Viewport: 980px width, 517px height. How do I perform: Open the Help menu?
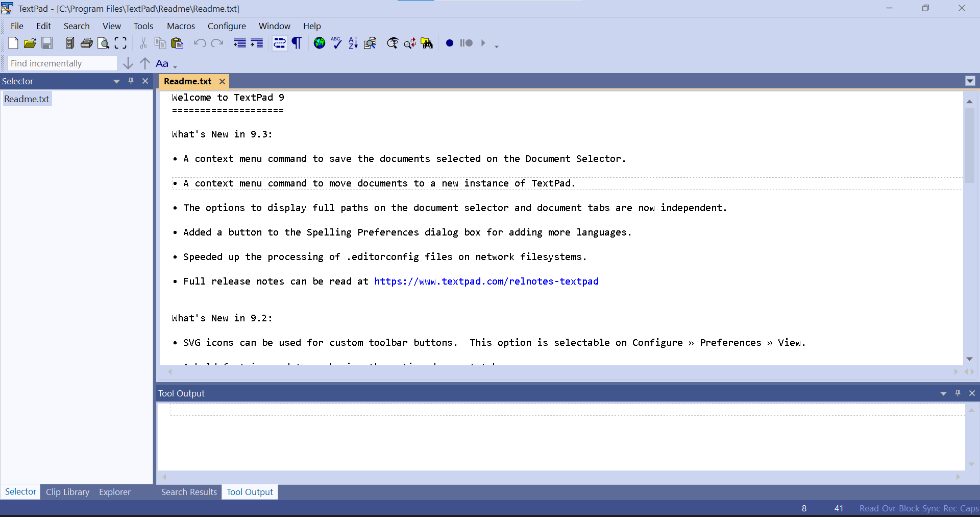pyautogui.click(x=312, y=26)
